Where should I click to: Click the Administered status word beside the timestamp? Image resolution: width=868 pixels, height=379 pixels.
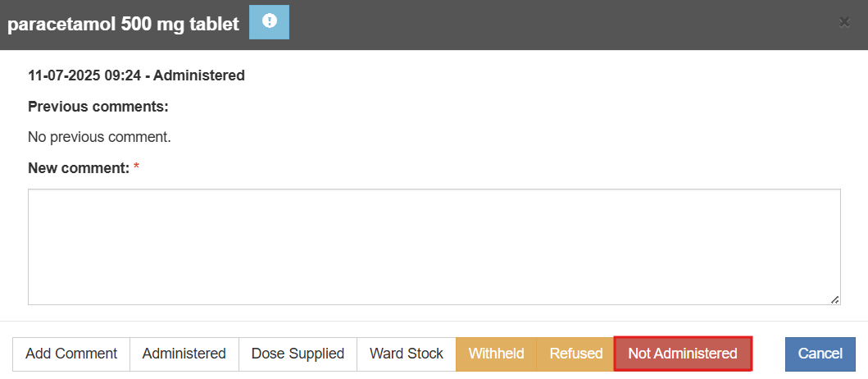(199, 75)
